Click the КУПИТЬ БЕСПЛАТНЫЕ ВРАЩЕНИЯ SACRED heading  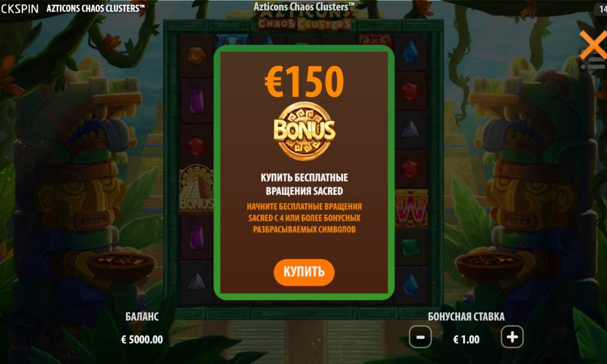coord(304,184)
